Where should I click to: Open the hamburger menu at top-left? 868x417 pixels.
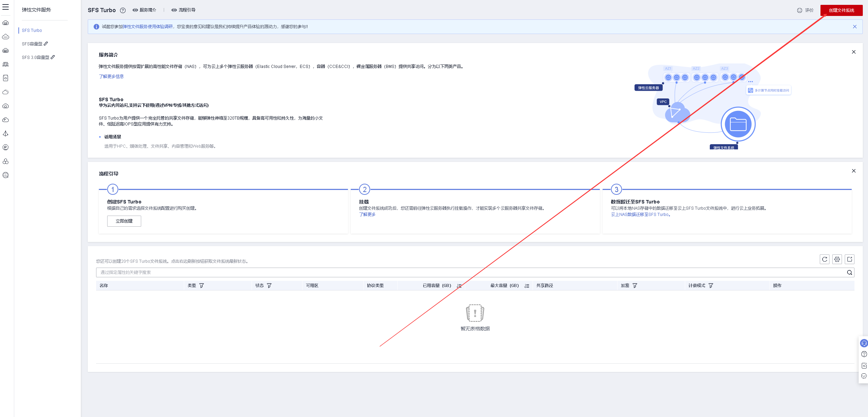point(6,7)
